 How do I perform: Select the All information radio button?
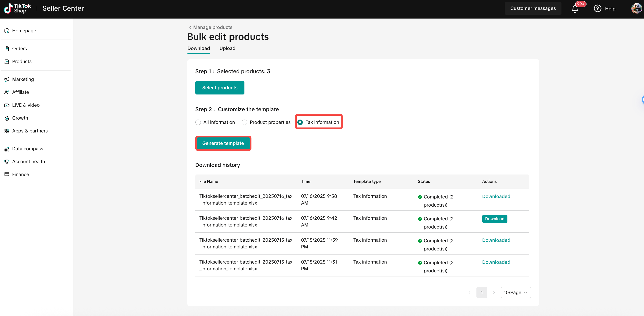[x=198, y=122]
